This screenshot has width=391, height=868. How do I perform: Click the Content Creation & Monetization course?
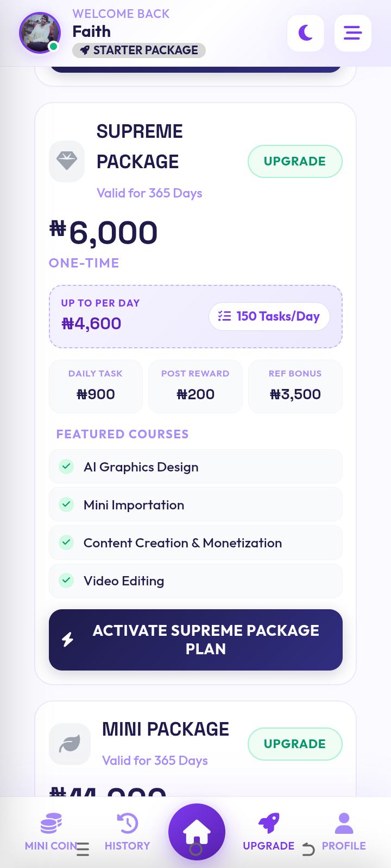pyautogui.click(x=195, y=542)
